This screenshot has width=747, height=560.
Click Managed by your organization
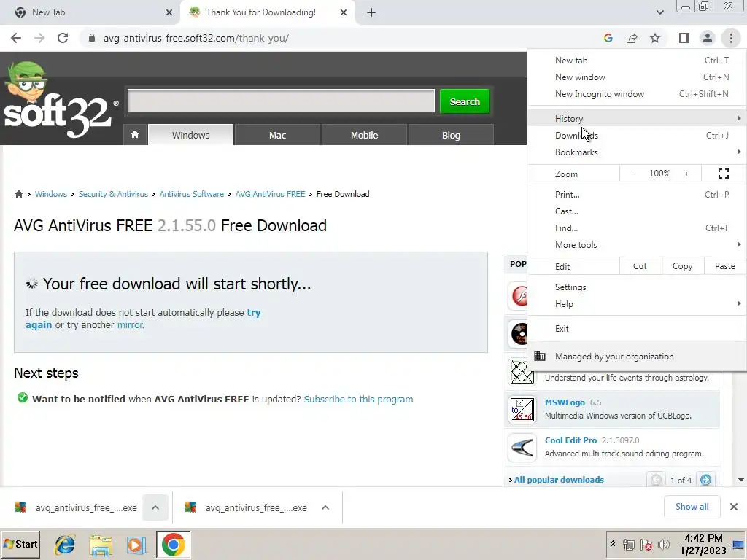636,356
